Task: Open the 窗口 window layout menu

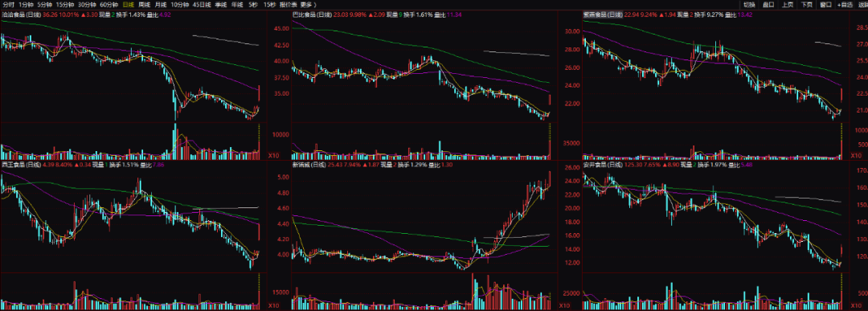Action: [x=826, y=5]
